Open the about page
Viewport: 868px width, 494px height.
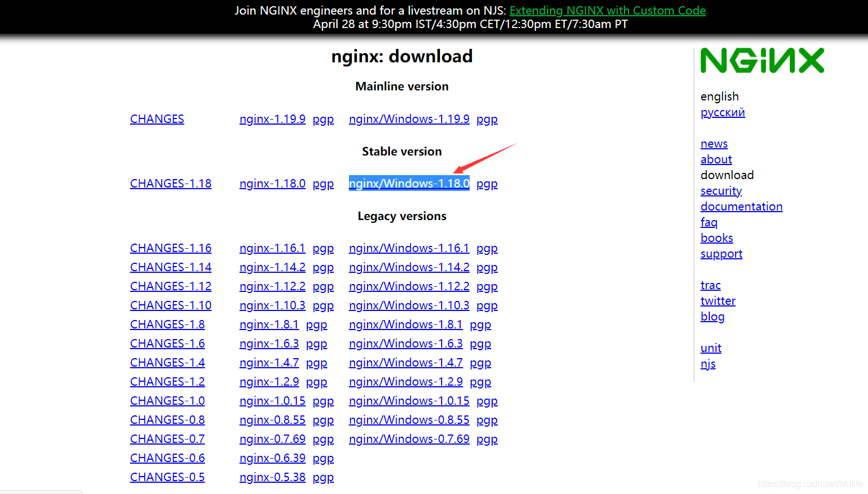tap(716, 159)
